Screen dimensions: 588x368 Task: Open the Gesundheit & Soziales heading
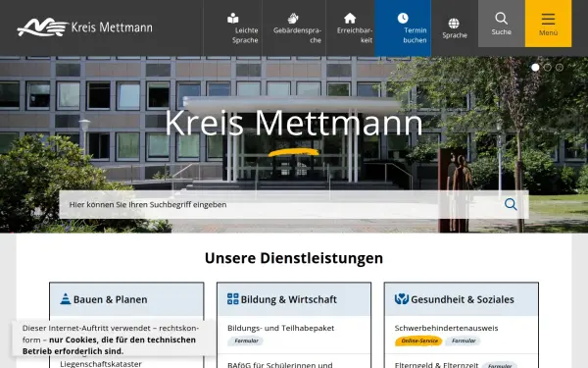(463, 299)
